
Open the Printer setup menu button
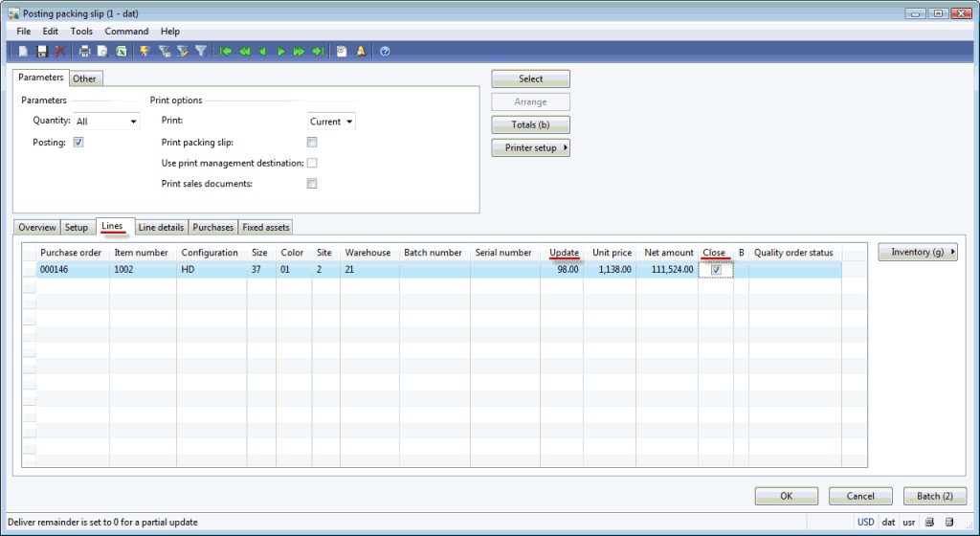pos(530,147)
